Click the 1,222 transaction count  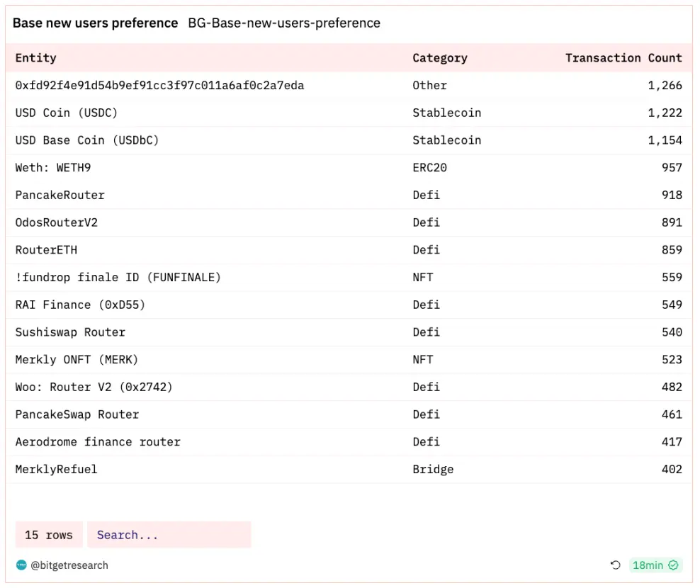(665, 113)
